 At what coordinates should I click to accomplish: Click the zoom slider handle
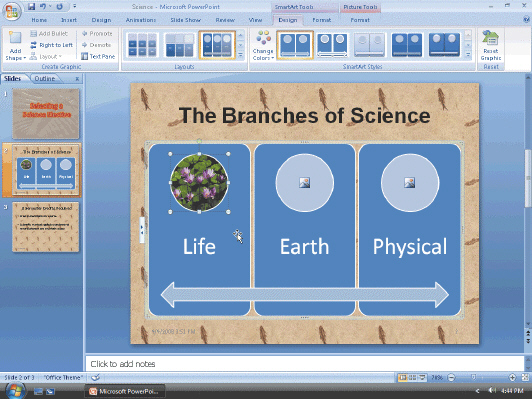474,377
